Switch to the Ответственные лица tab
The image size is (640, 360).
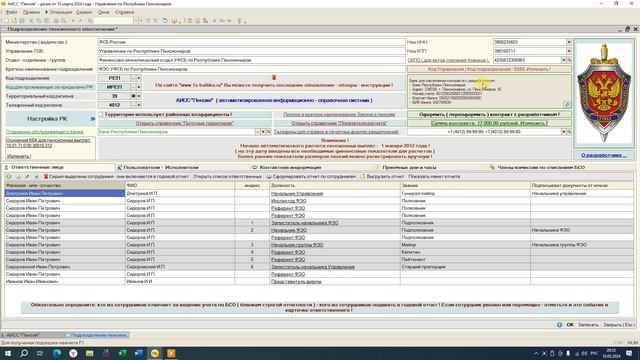click(x=37, y=167)
